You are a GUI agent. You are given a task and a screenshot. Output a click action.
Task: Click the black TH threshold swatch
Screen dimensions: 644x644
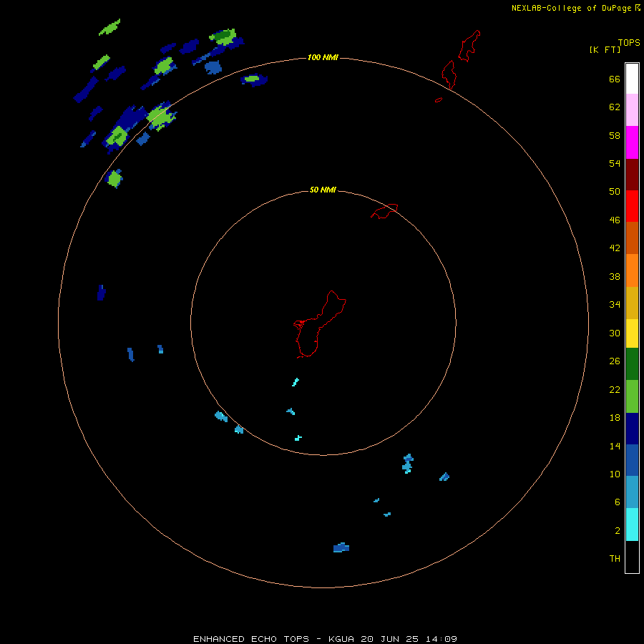tap(632, 557)
